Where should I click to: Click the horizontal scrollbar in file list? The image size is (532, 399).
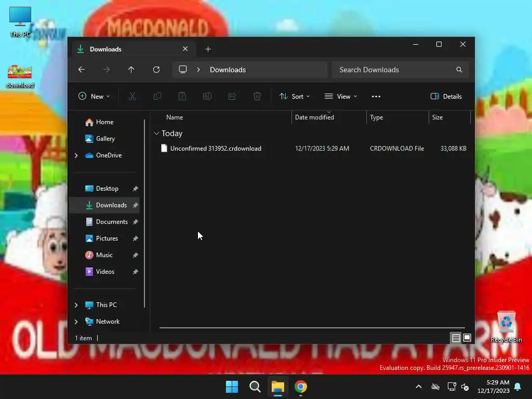coord(312,328)
